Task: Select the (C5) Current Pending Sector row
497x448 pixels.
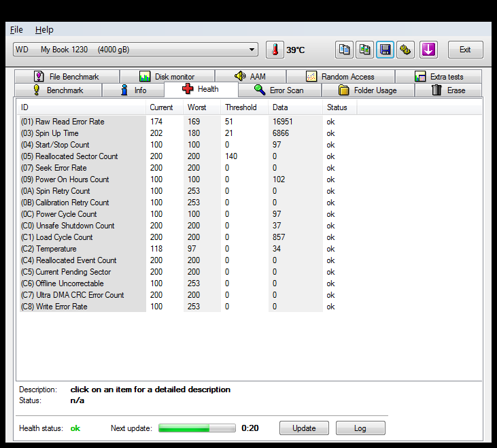Action: [x=187, y=272]
